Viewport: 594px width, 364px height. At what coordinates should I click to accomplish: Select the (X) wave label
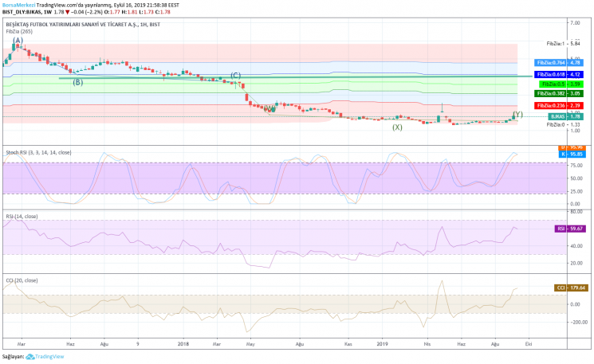click(x=397, y=127)
